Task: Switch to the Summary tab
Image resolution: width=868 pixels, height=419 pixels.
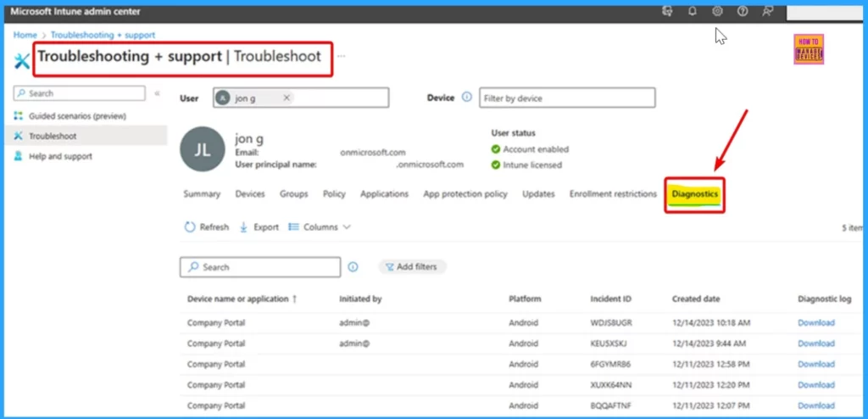Action: click(202, 194)
